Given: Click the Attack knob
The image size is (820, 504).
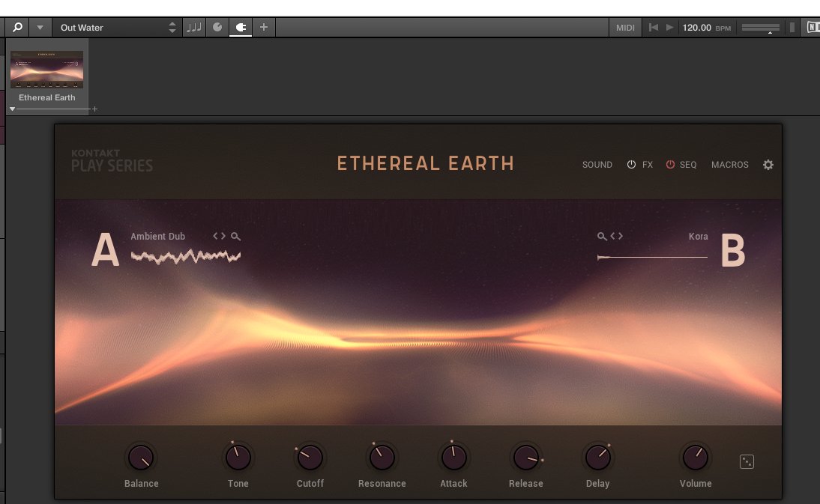Looking at the screenshot, I should coord(453,458).
